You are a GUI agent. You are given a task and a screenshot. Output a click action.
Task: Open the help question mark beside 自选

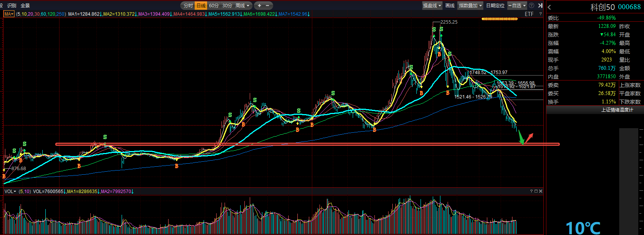click(x=532, y=5)
